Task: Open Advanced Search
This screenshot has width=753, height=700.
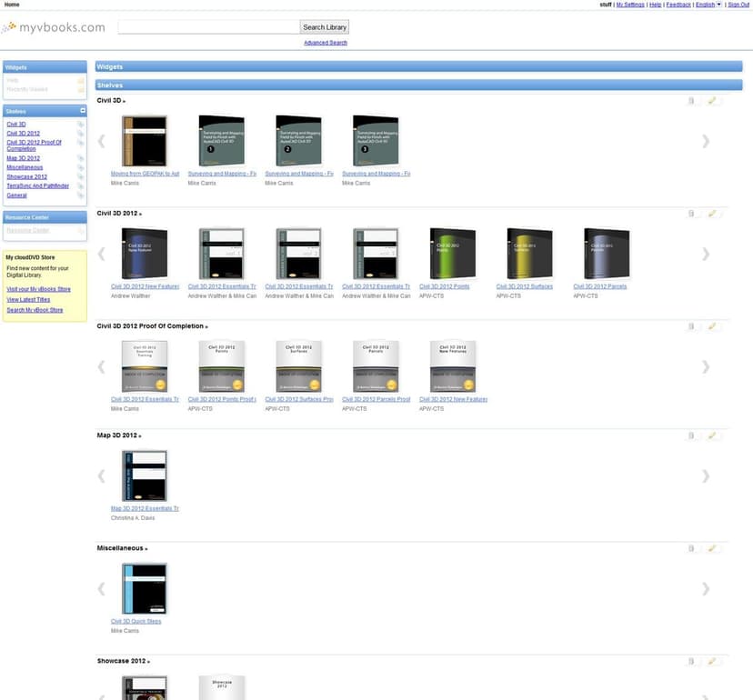Action: pos(325,43)
